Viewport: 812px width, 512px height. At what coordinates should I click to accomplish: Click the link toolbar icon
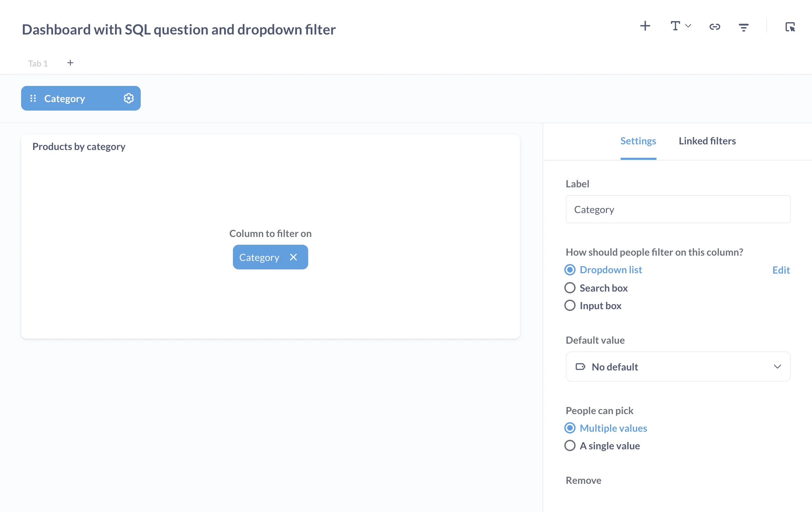click(715, 27)
